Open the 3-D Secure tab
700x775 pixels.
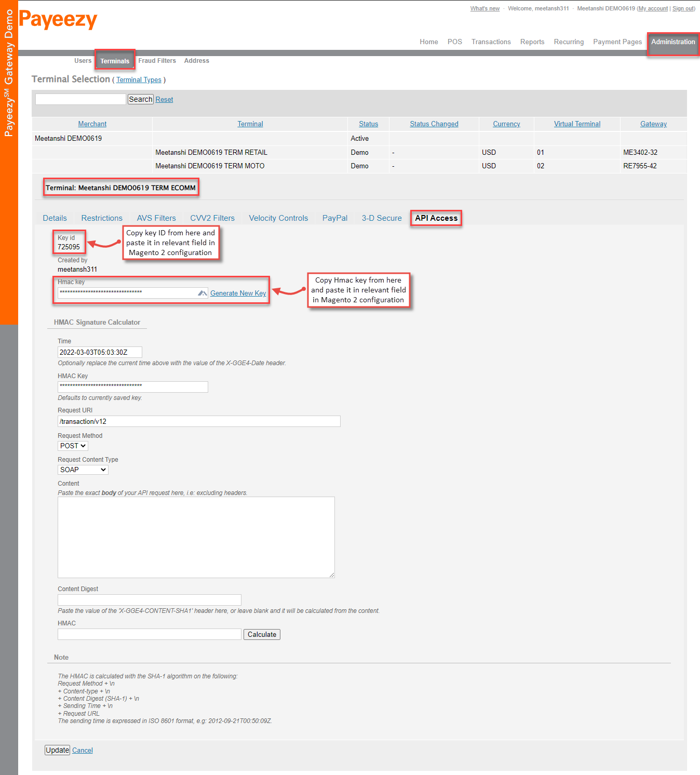[x=381, y=218]
